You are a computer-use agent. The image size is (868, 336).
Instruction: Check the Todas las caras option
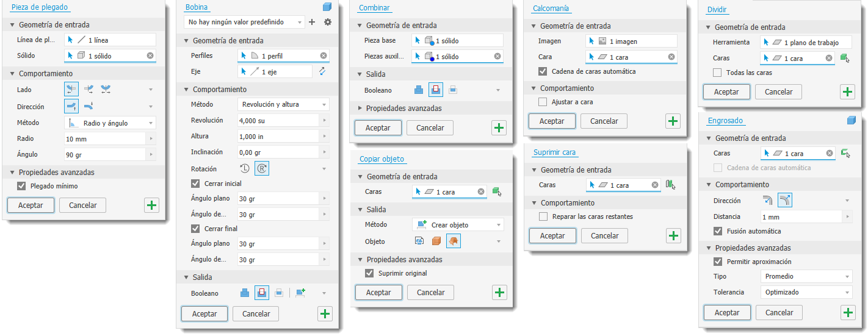click(717, 73)
